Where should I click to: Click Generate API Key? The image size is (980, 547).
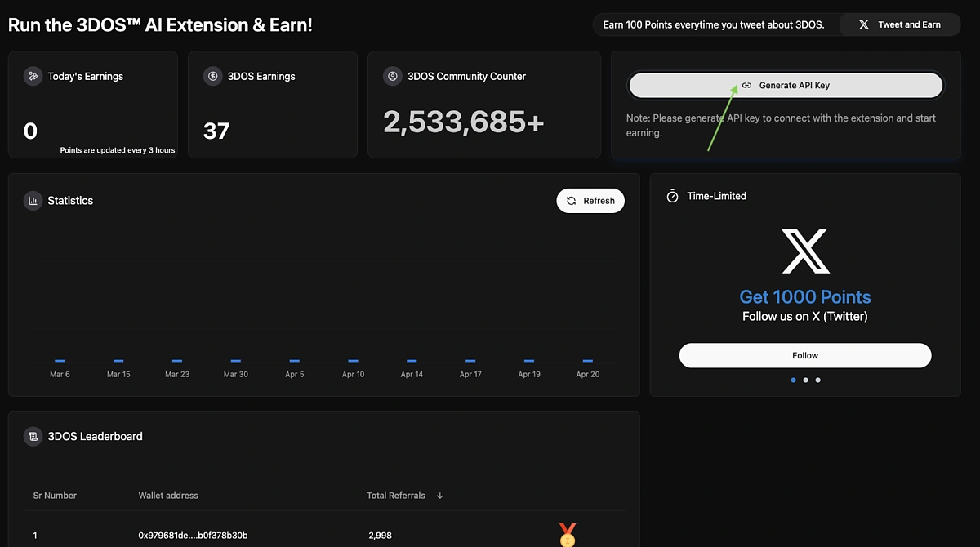pyautogui.click(x=785, y=85)
